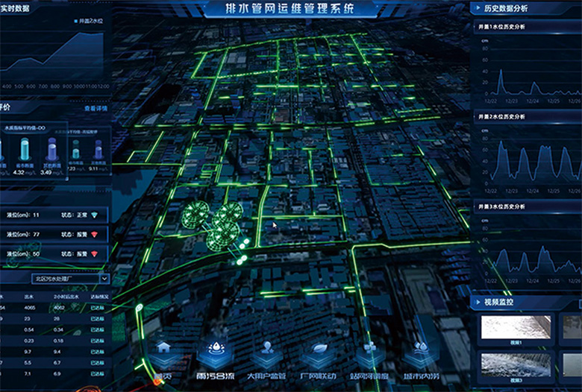Expand the 视频监控 panel header
The height and width of the screenshot is (392, 582).
tap(507, 303)
